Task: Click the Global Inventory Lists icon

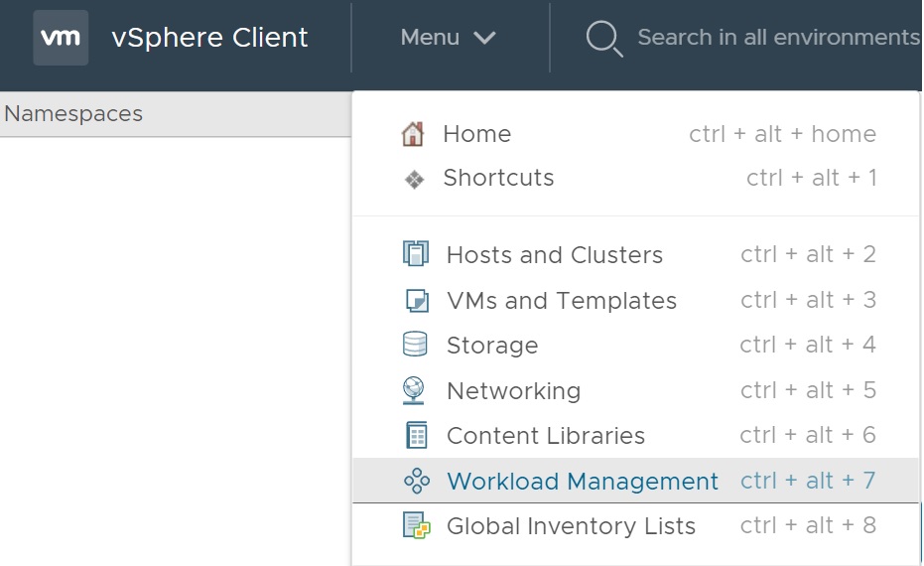Action: [x=416, y=525]
